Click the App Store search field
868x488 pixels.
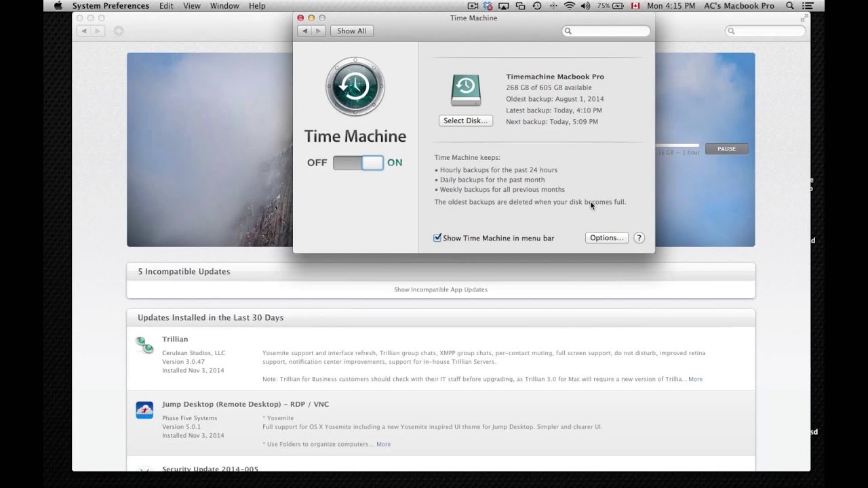point(767,31)
